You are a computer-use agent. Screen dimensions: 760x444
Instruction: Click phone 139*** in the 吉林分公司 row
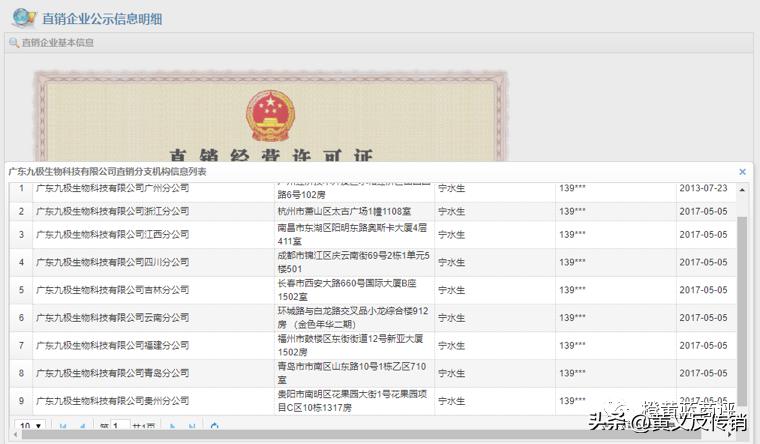pyautogui.click(x=572, y=290)
